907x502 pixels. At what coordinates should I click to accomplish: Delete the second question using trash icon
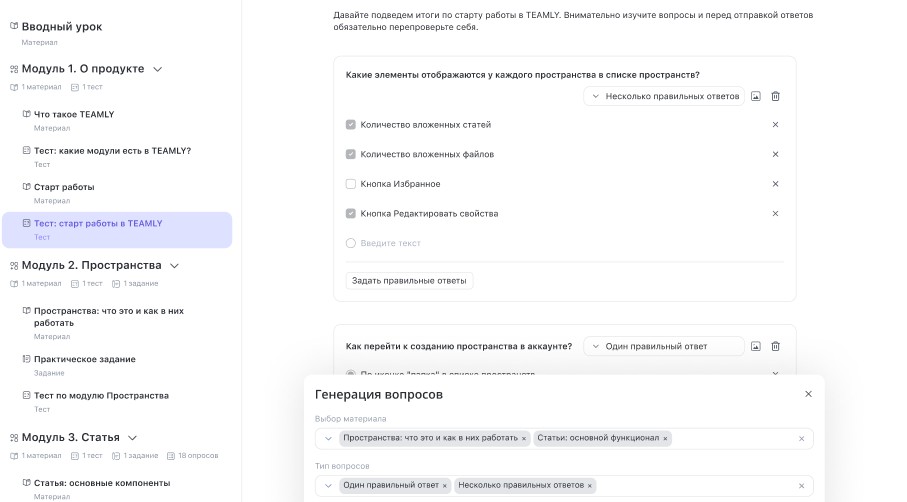(x=775, y=346)
